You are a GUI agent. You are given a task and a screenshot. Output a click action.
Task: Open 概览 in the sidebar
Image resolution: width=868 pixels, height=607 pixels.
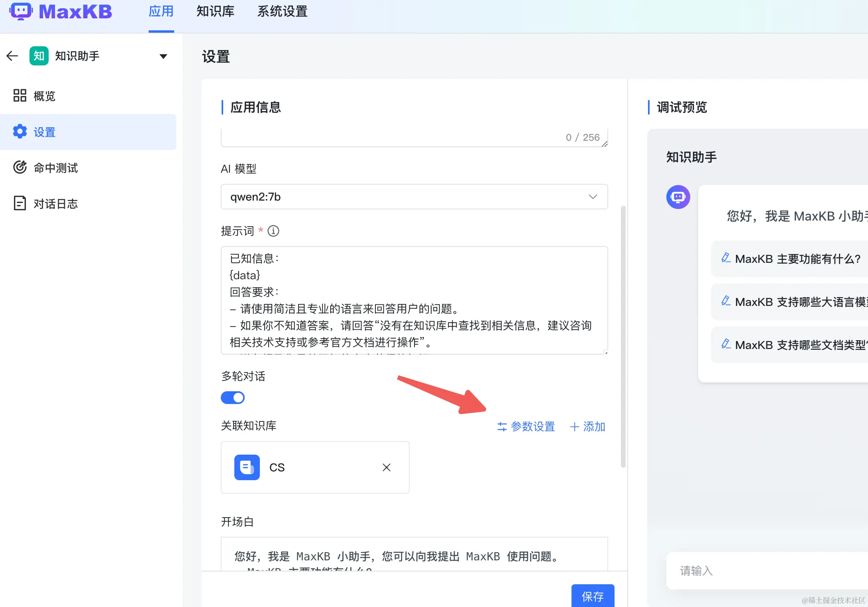44,96
